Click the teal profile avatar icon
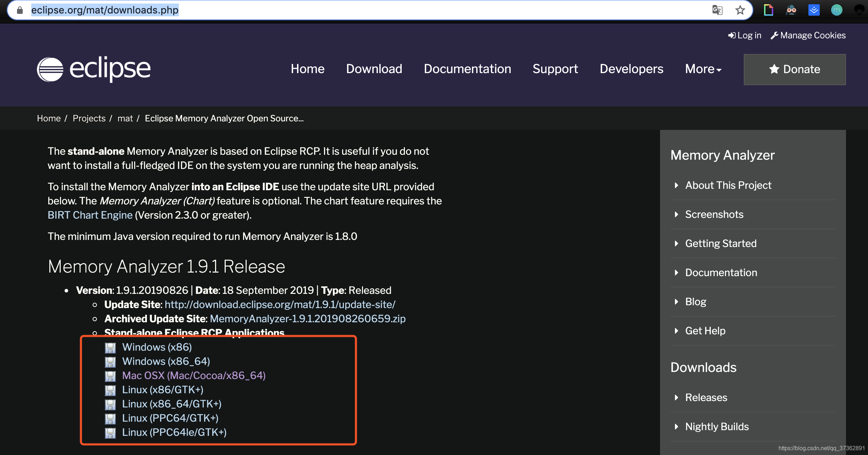 point(836,10)
